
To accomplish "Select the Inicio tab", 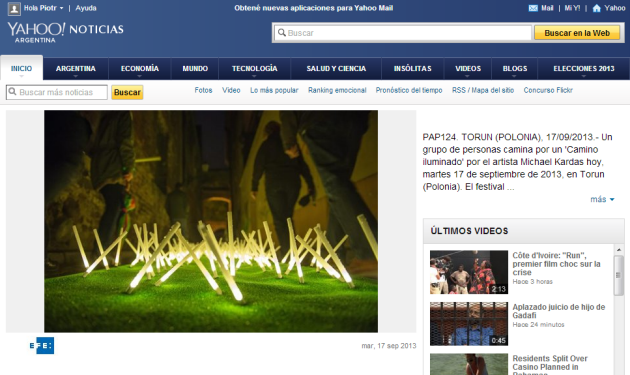I will point(21,68).
